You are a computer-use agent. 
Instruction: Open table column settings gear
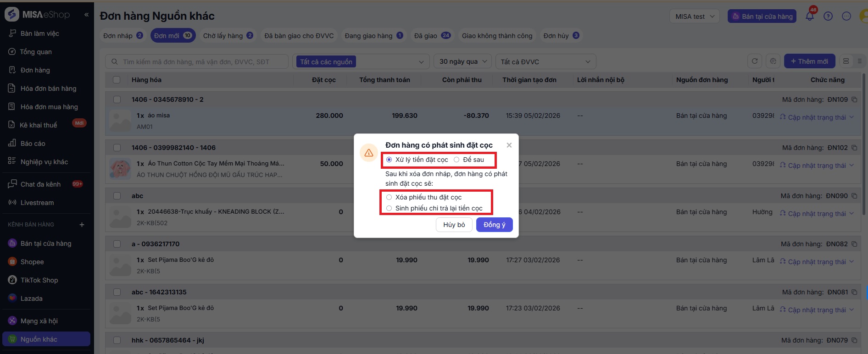coord(773,61)
